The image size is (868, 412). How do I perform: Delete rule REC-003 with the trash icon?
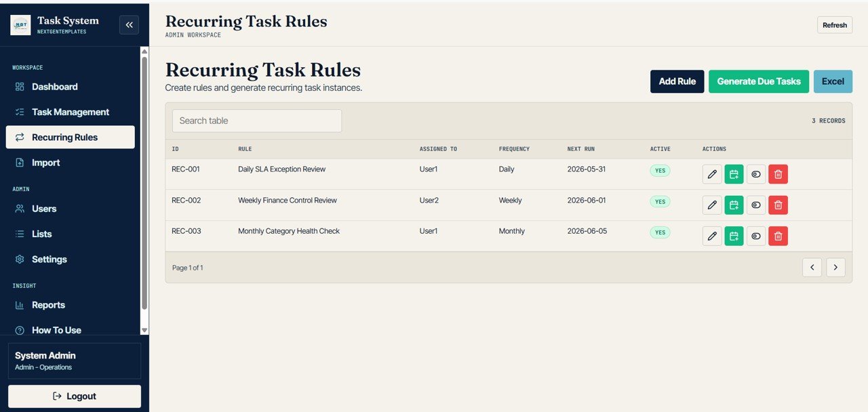pos(778,236)
